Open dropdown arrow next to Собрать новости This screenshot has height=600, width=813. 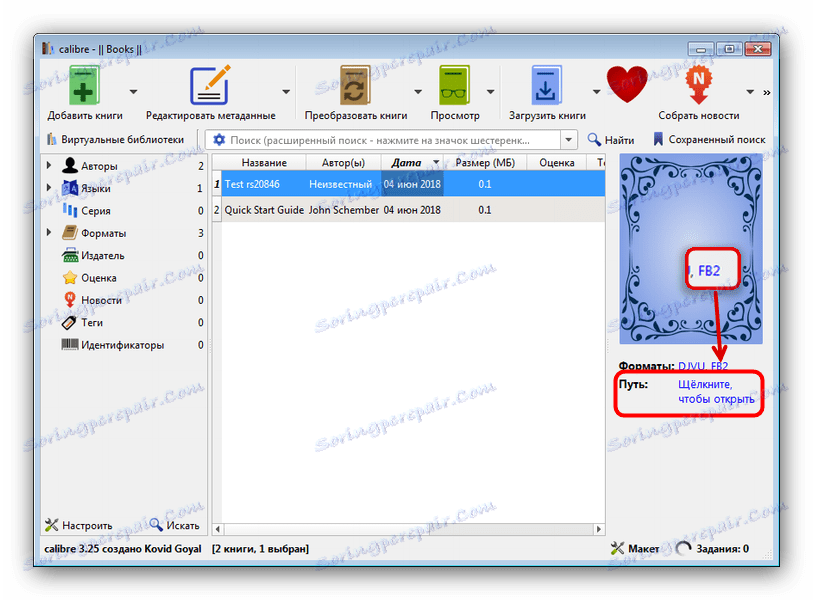[750, 92]
